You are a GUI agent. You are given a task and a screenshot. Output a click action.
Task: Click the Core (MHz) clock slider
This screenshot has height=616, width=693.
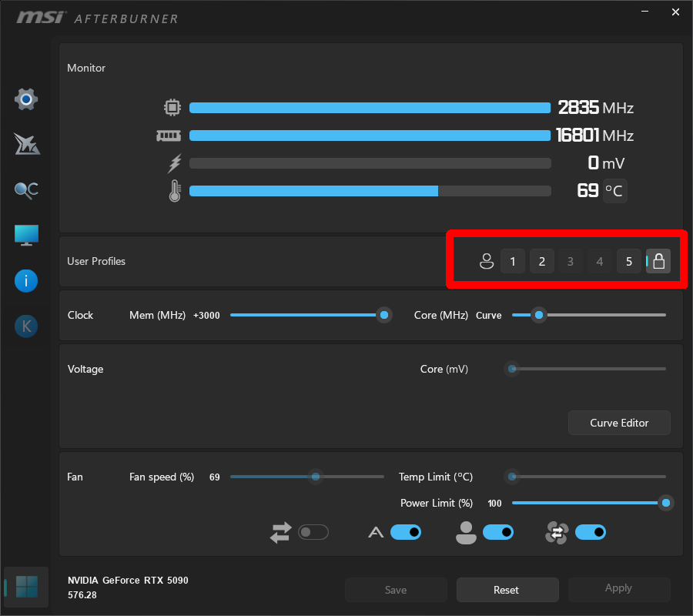click(589, 315)
